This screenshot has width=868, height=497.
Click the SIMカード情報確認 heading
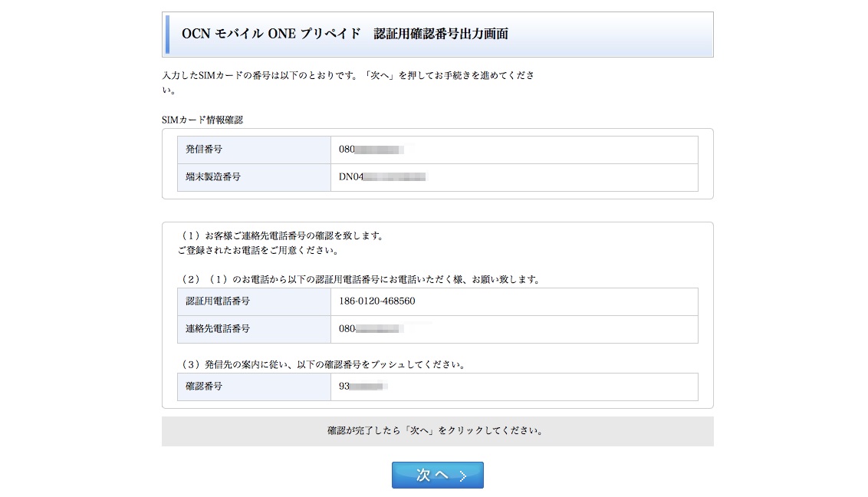pos(202,120)
